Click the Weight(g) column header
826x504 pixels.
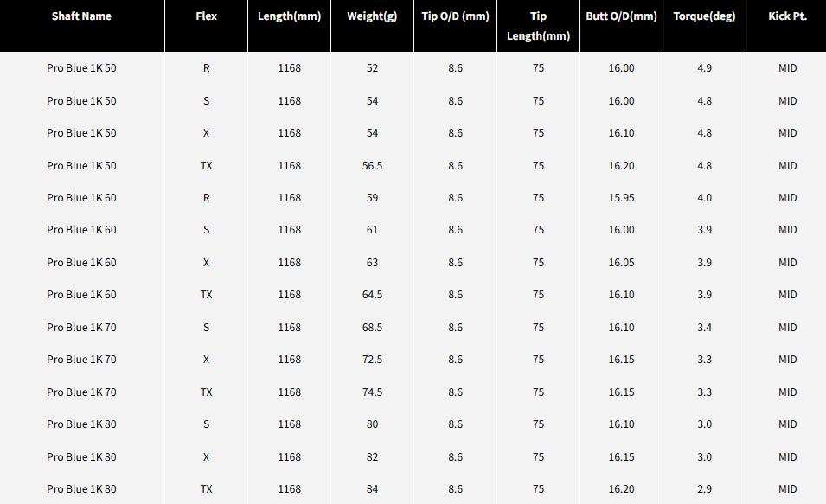tap(372, 16)
